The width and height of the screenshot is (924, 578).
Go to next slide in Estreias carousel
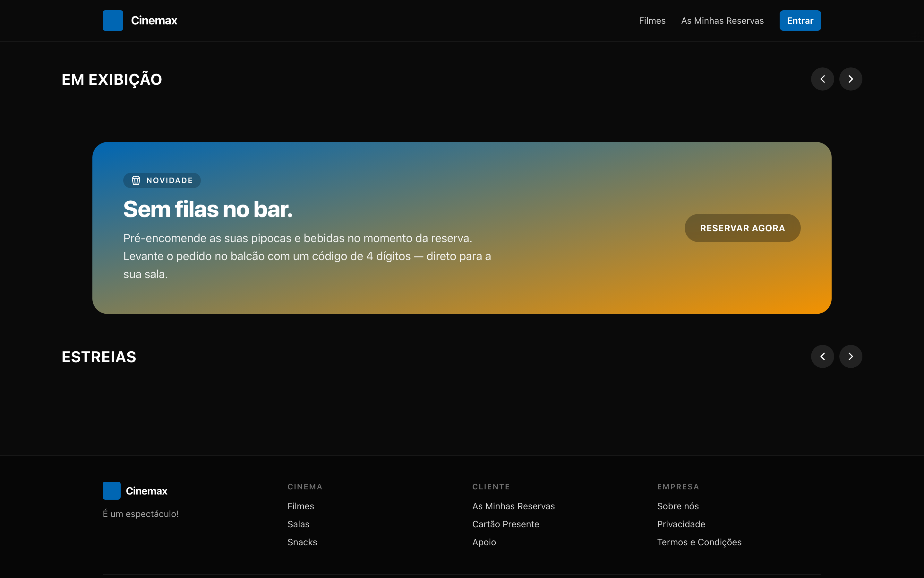coord(851,357)
